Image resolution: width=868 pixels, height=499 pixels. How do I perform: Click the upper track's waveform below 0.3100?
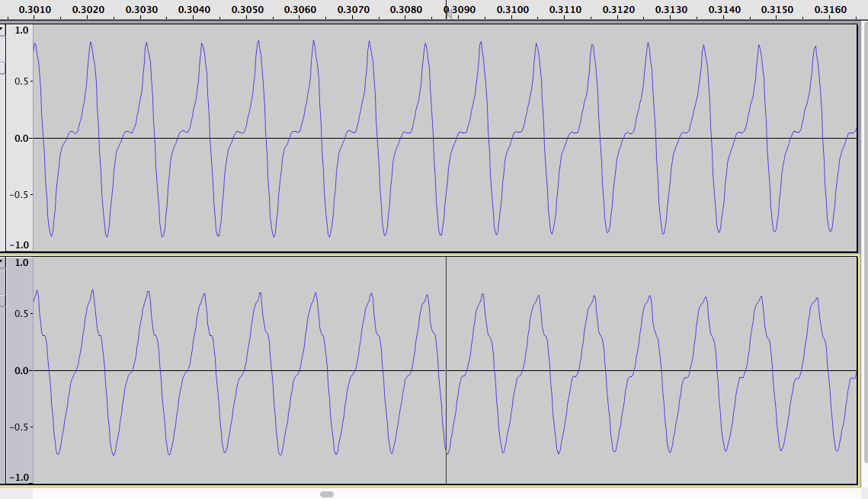tap(512, 139)
